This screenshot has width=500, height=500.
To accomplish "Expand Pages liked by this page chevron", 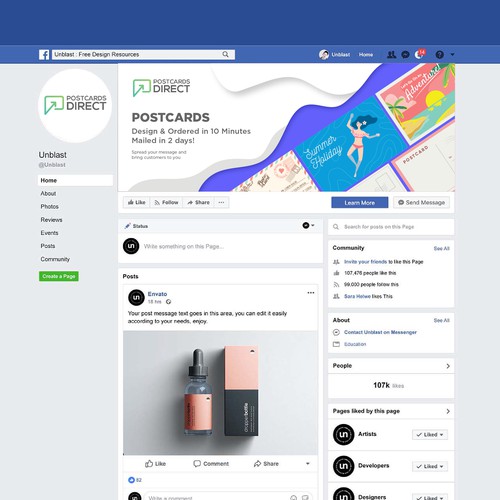I will (448, 411).
